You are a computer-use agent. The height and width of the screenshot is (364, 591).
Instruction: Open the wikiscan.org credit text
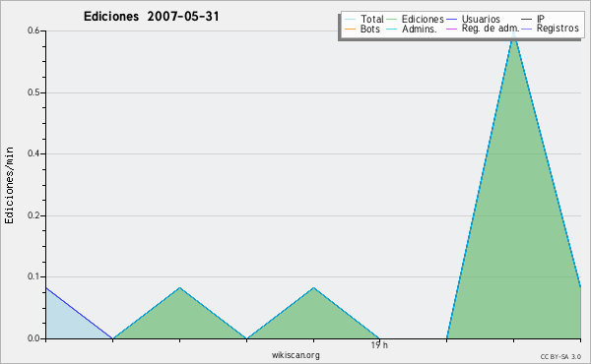pyautogui.click(x=295, y=355)
